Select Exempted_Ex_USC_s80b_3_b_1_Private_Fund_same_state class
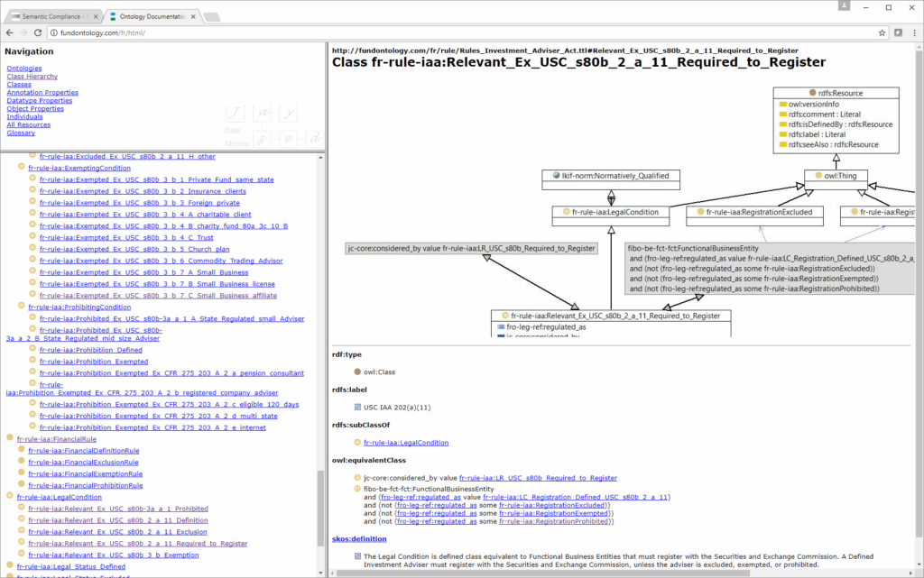This screenshot has width=924, height=578. point(157,179)
